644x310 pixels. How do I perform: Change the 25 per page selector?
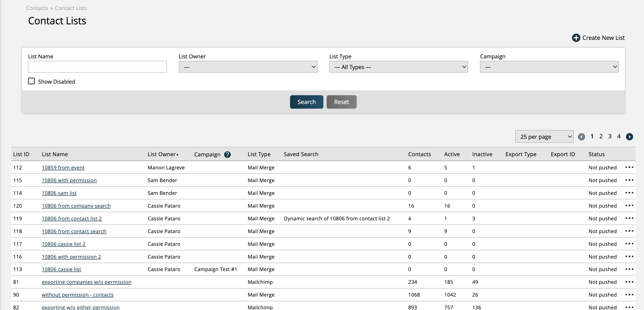pyautogui.click(x=544, y=137)
